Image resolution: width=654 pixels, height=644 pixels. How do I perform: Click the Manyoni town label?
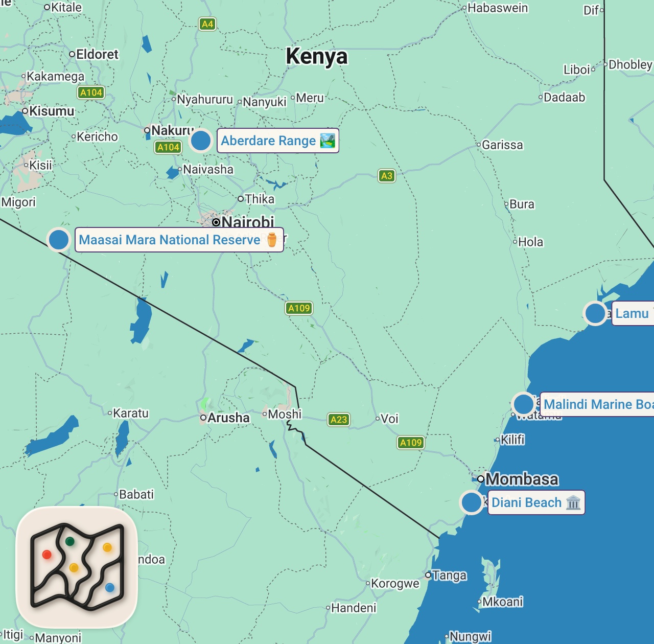[x=58, y=638]
